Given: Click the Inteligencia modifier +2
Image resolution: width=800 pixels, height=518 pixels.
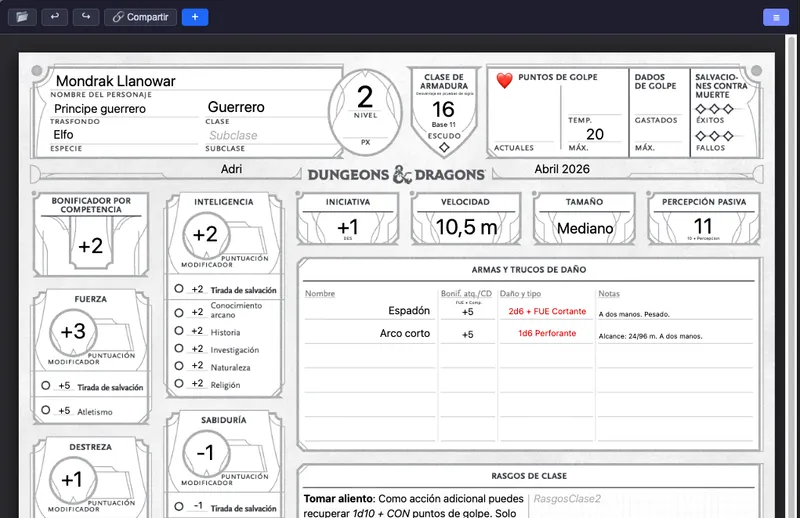Looking at the screenshot, I should pyautogui.click(x=206, y=235).
